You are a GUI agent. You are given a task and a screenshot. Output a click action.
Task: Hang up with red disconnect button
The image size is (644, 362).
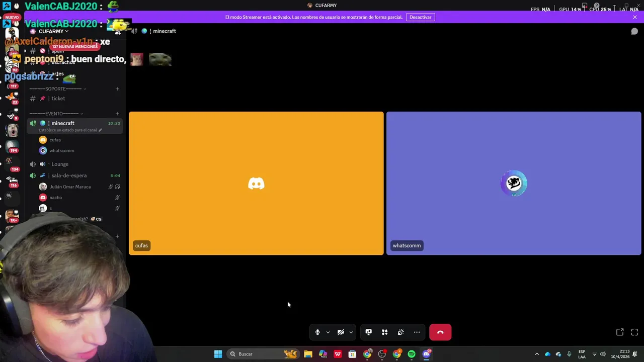440,332
